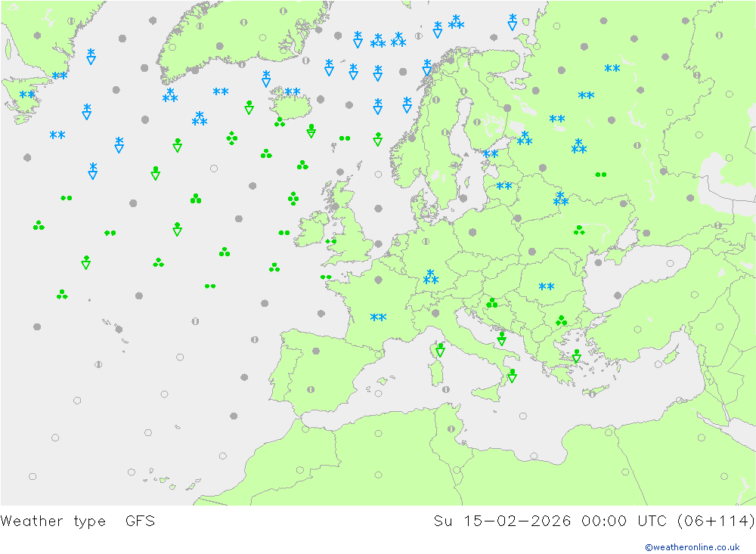Click the green light rain symbol over Russia

(x=601, y=175)
